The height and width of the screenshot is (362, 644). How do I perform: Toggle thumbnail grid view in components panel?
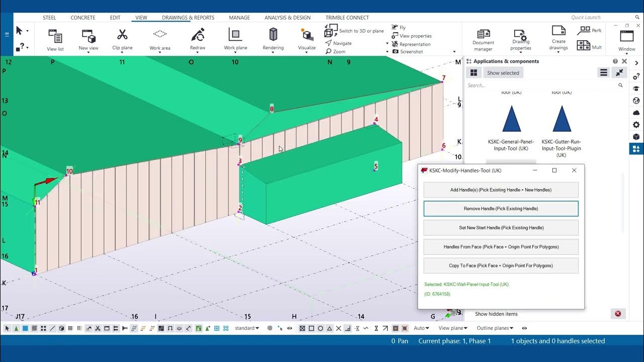pyautogui.click(x=473, y=73)
